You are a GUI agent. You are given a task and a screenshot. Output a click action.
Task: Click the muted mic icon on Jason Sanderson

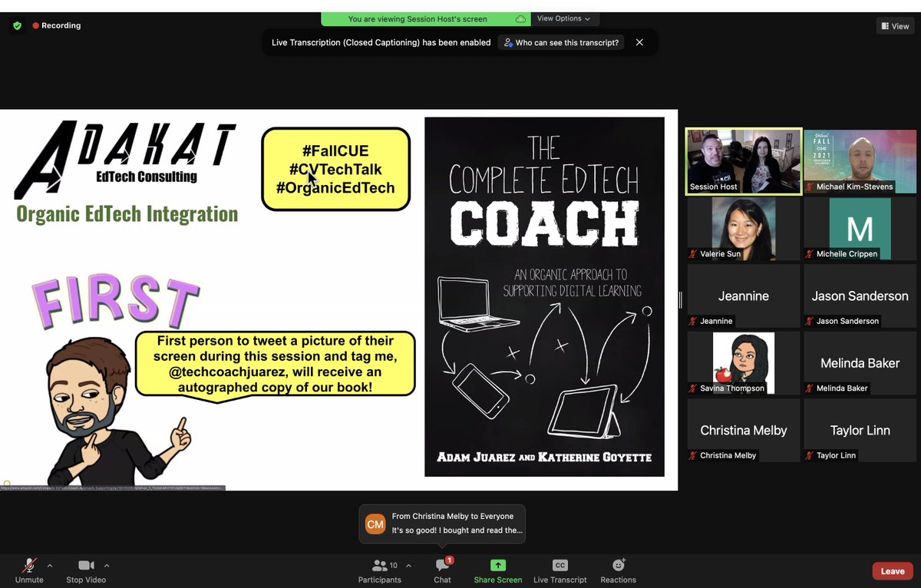810,321
